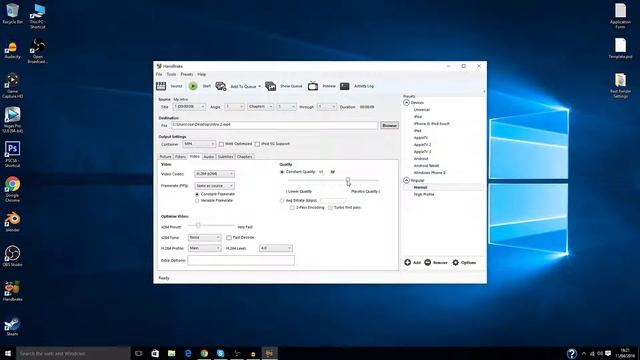Switch to the Subtitles tab
640x360 pixels.
(x=225, y=157)
